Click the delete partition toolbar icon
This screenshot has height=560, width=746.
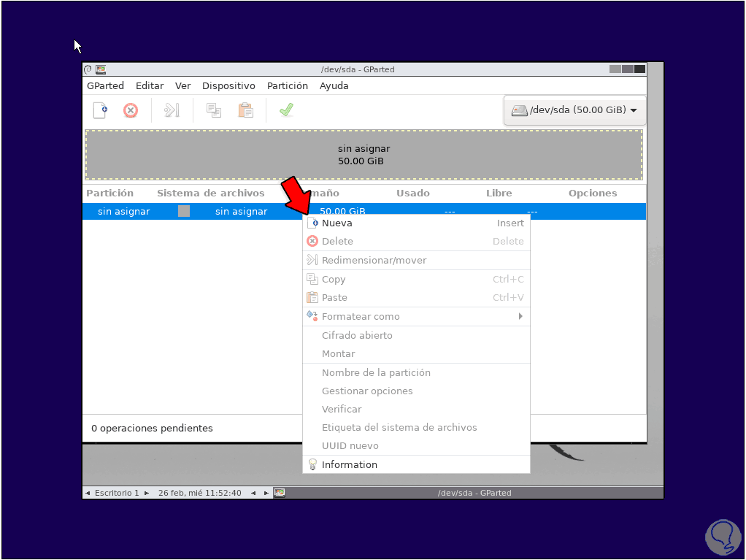pos(131,110)
